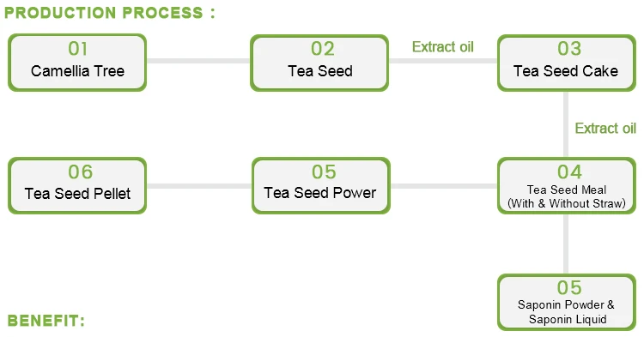
Task: Click the number 04 above Tea Seed Meal
Action: pos(569,172)
